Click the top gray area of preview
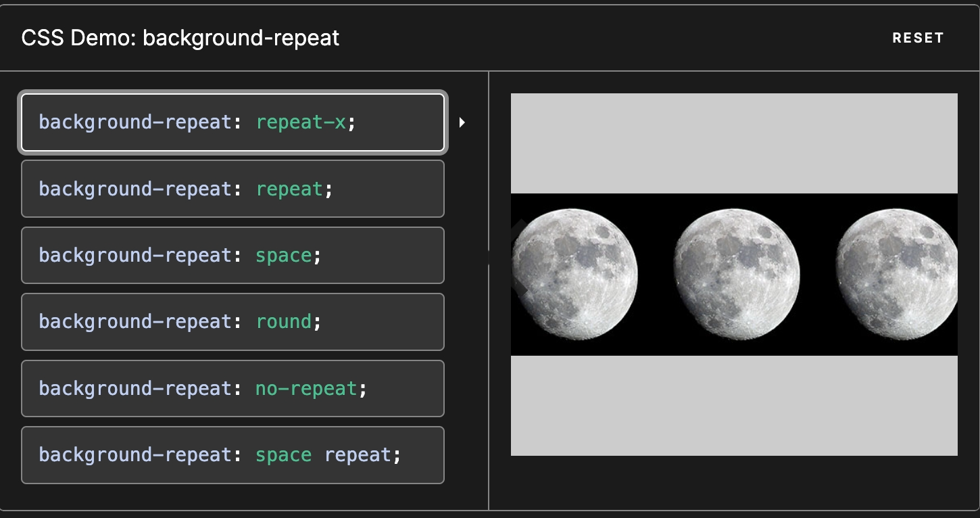 click(734, 143)
